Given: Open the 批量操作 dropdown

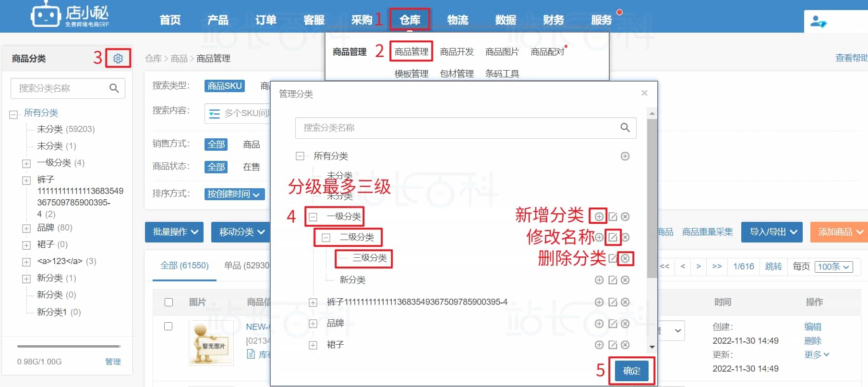Looking at the screenshot, I should click(174, 232).
